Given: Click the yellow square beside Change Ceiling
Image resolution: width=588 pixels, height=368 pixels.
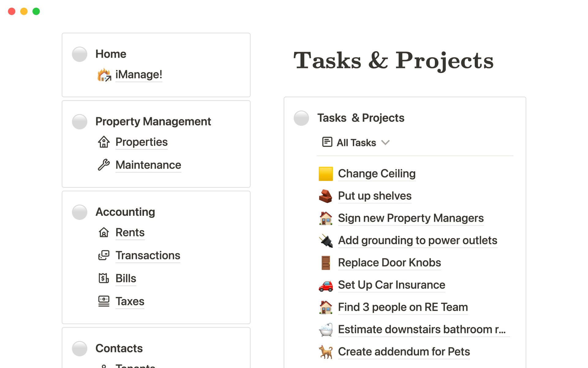Looking at the screenshot, I should coord(326,174).
